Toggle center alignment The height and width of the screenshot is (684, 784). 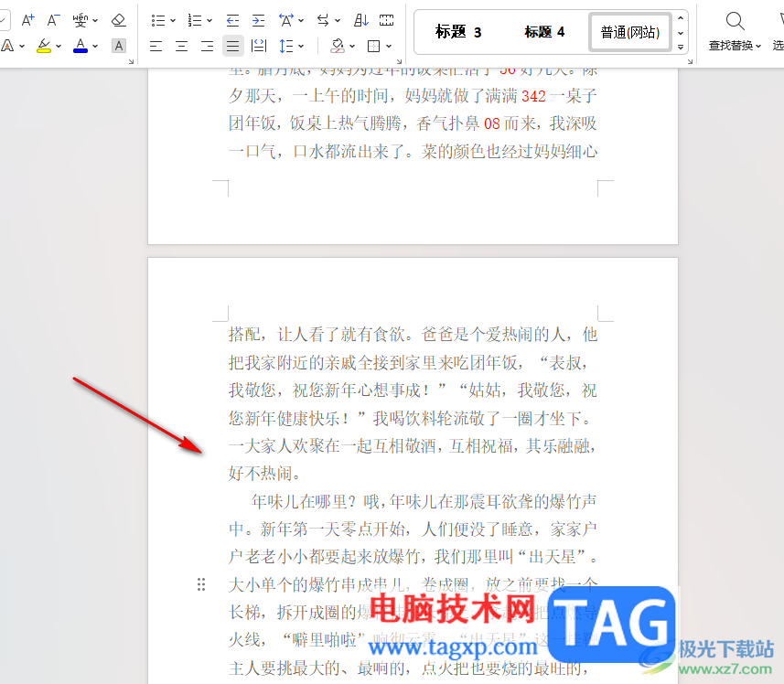(x=181, y=46)
